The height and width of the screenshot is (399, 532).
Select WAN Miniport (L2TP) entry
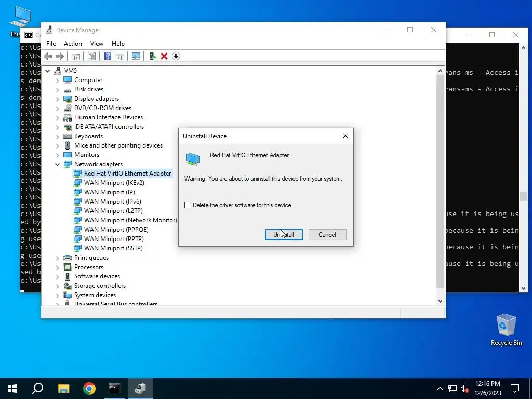(x=113, y=211)
